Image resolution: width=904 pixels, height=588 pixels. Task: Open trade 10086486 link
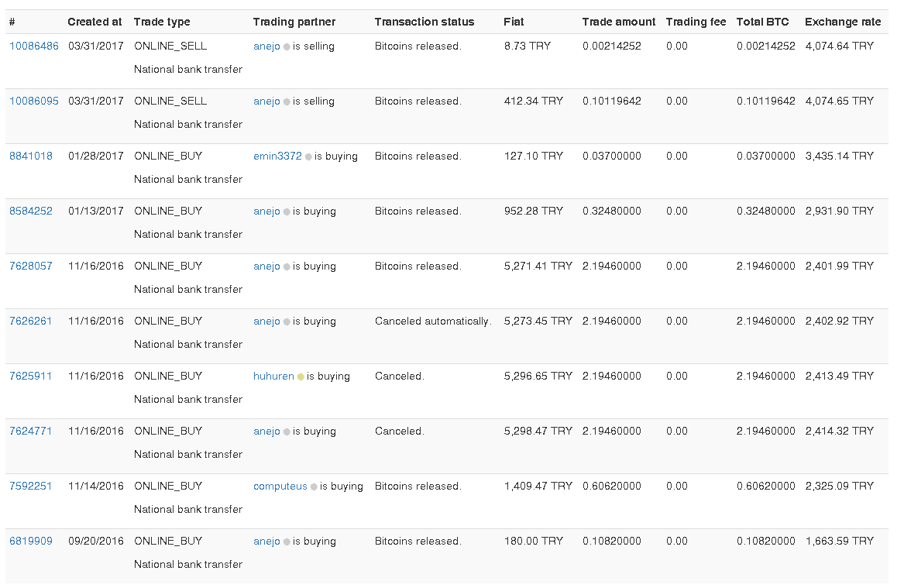coord(34,46)
